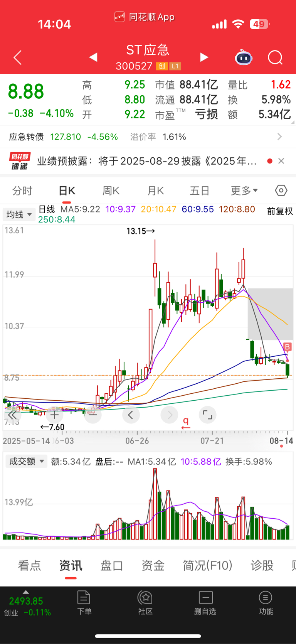Tap MA5:9.22 indicator value
The image size is (296, 644).
pyautogui.click(x=80, y=209)
